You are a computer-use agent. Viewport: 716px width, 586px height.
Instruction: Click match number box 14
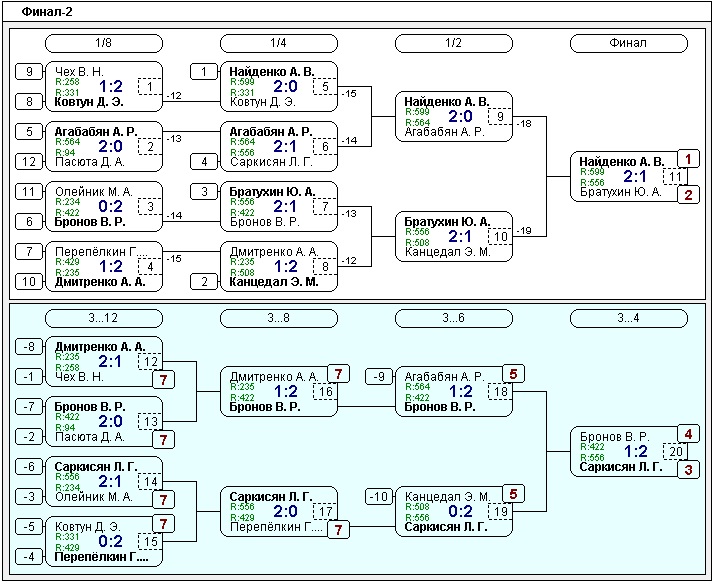[x=150, y=481]
